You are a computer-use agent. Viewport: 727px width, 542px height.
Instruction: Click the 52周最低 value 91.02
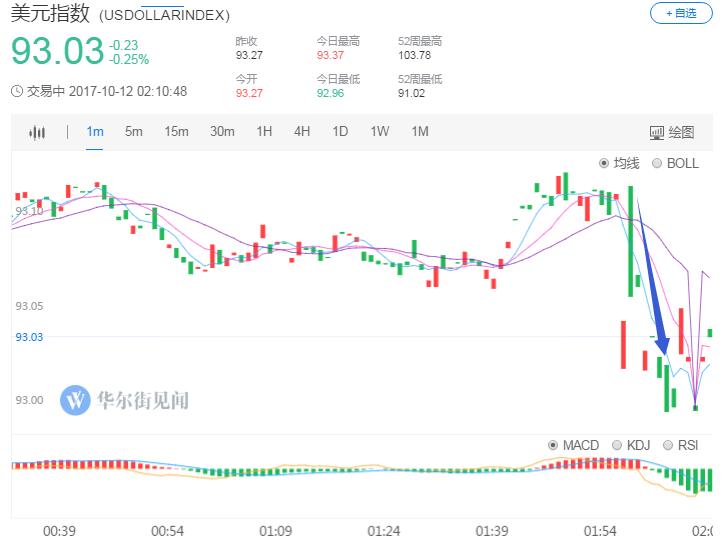tap(411, 93)
